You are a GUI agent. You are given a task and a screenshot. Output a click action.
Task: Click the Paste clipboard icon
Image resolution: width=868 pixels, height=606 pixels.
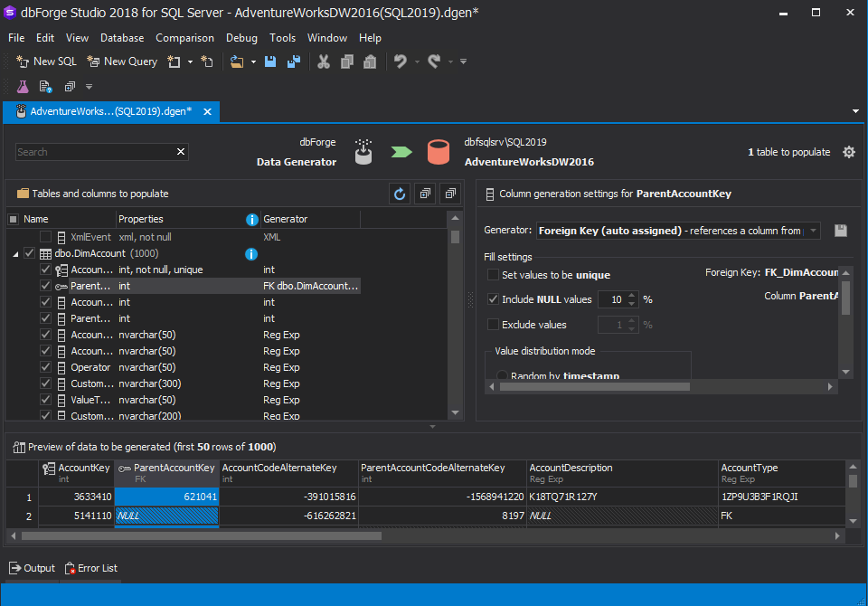(370, 62)
